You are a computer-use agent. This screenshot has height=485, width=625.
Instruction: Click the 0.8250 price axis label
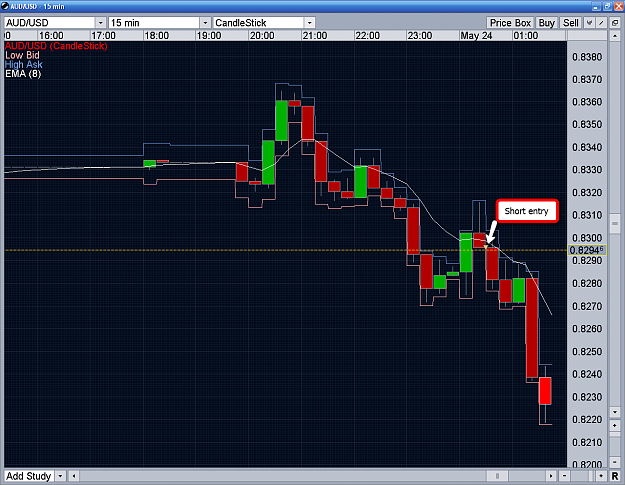pos(587,351)
